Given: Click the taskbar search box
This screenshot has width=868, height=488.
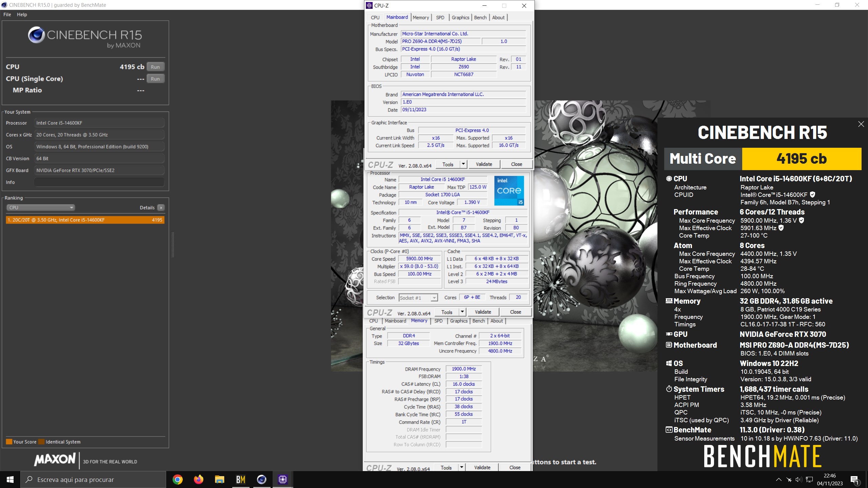Looking at the screenshot, I should (93, 480).
